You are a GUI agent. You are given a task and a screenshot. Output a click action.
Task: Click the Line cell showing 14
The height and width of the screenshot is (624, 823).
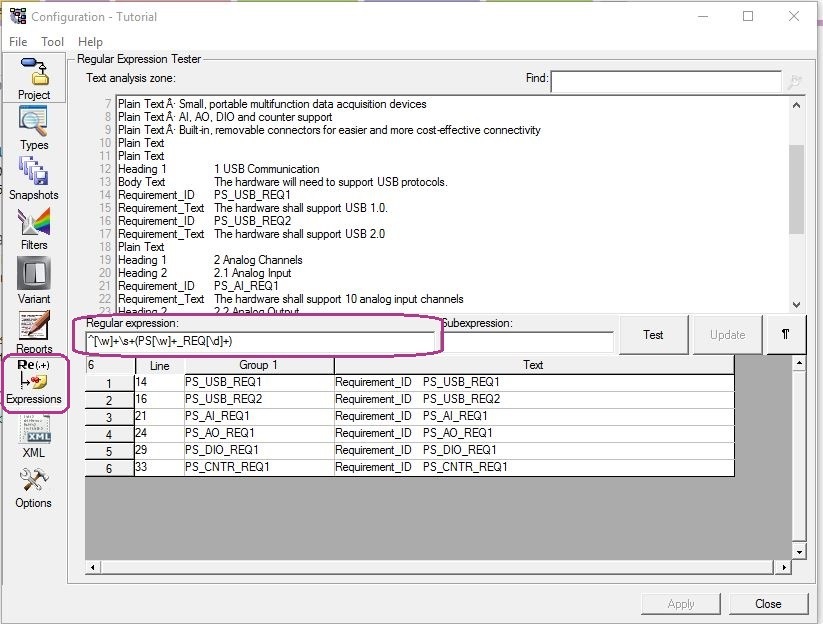[x=159, y=382]
